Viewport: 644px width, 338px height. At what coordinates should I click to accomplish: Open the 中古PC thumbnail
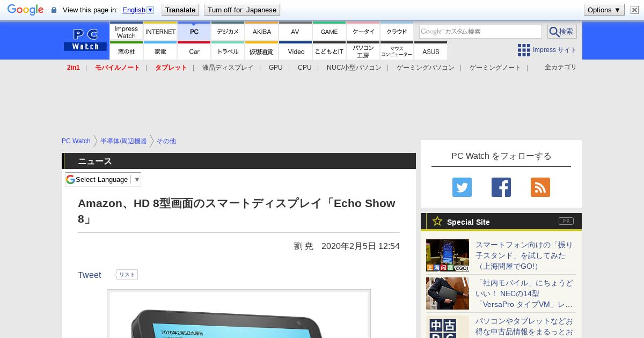pos(448,327)
